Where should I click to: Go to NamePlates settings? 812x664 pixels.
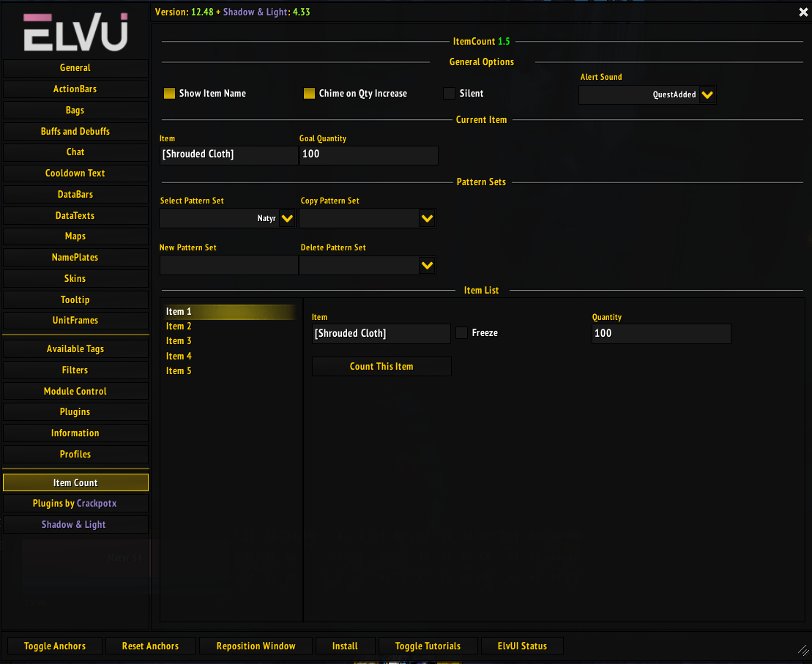click(75, 258)
